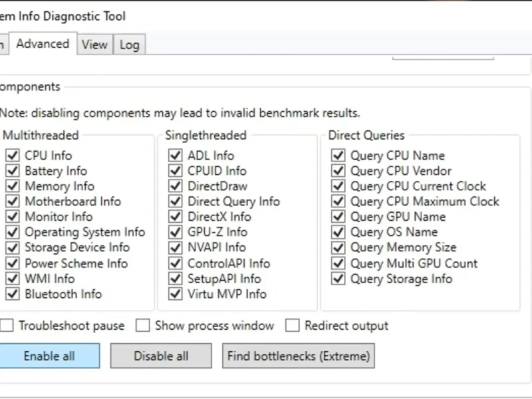Switch to the View tab
Screen dimensions: 532x399
94,45
